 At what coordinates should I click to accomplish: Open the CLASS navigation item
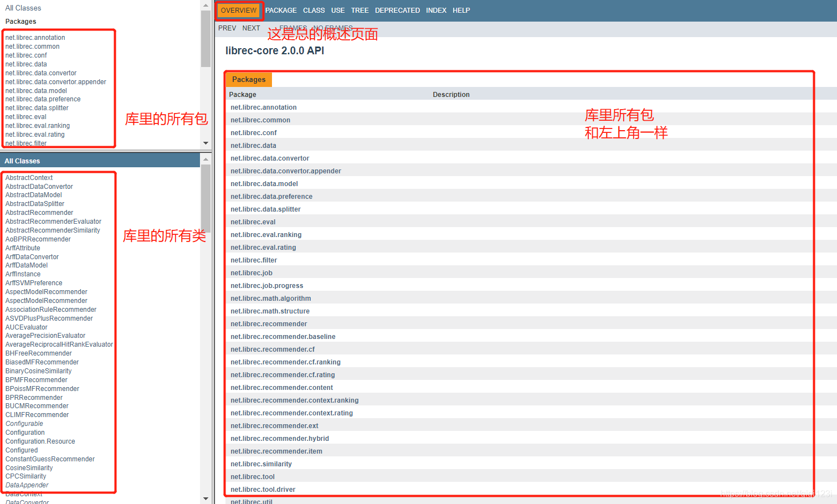(314, 11)
